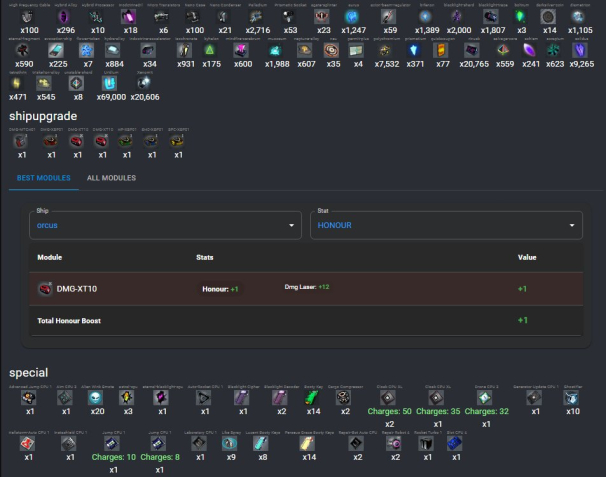This screenshot has height=477, width=606.
Task: Click the green triangle item showing x175
Action: point(210,50)
